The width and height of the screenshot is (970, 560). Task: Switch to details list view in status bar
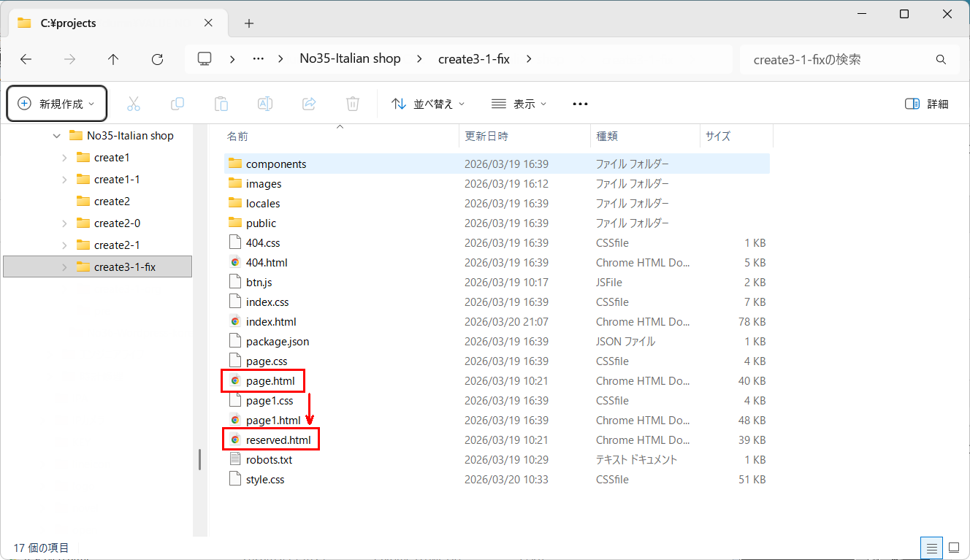[931, 547]
